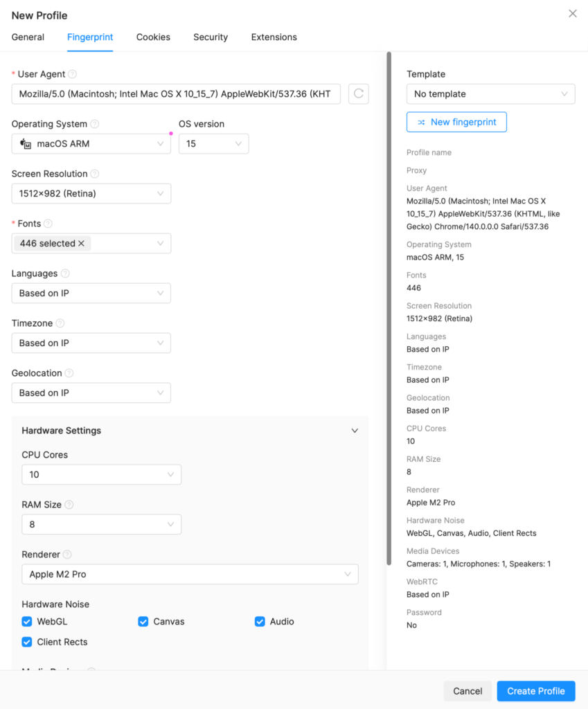Click the help icon beside RAM Size
The image size is (588, 709).
tap(69, 505)
